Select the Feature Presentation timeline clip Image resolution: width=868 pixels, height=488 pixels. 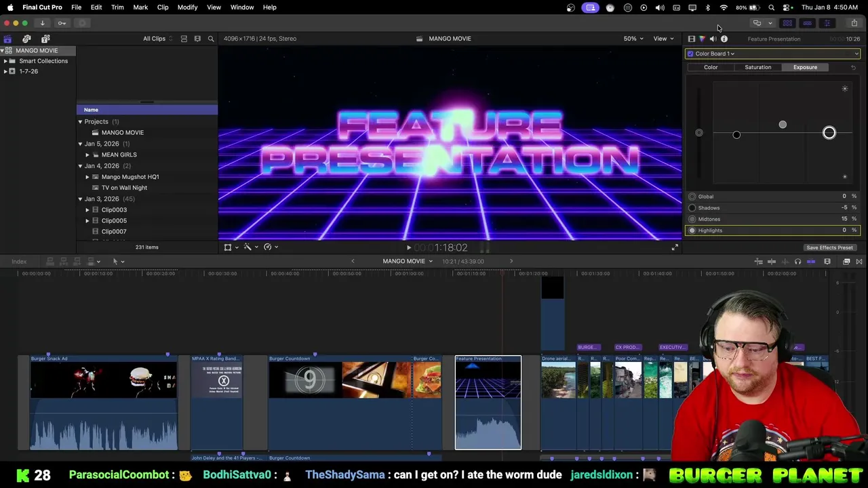[x=488, y=403]
